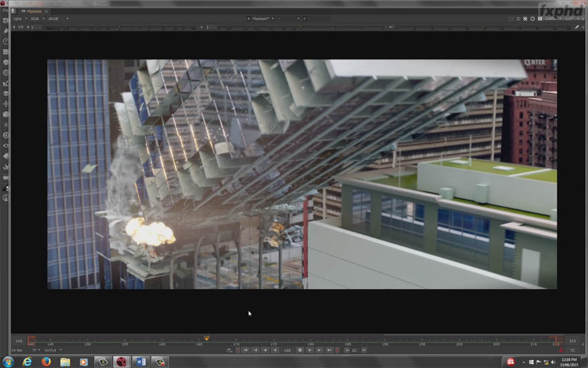Adjust the viewer gamma slider
Viewport: 588px width, 368px height.
pos(301,27)
